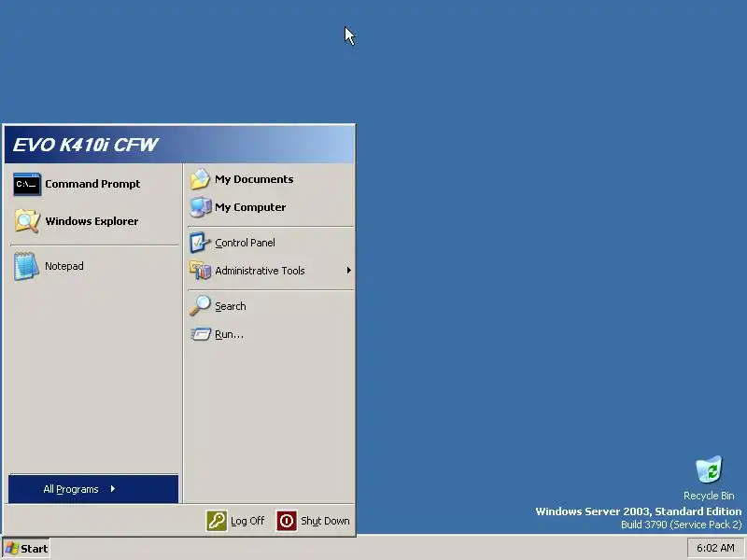The image size is (747, 560).
Task: Expand the All Programs arrow
Action: click(x=112, y=488)
